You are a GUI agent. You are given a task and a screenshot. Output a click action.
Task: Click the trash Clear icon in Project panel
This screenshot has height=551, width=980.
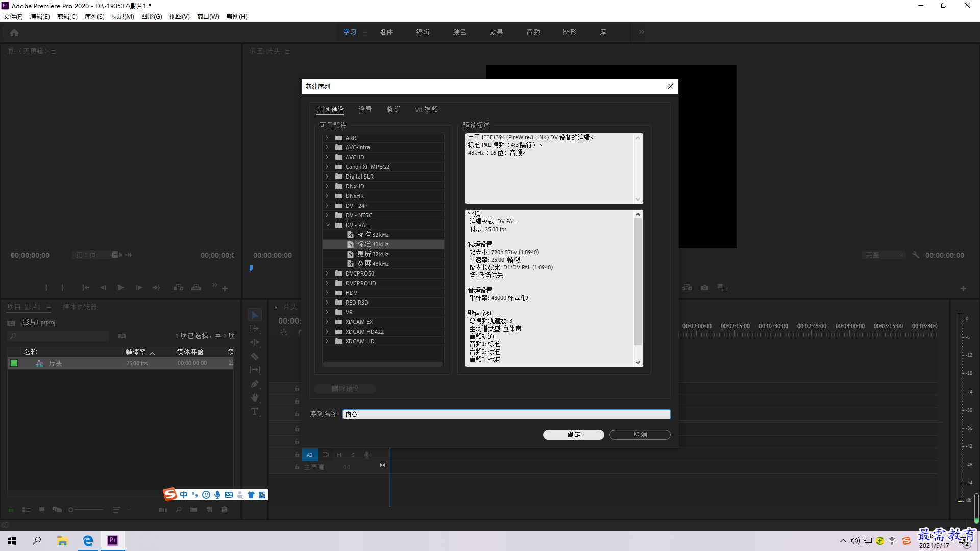pos(224,510)
